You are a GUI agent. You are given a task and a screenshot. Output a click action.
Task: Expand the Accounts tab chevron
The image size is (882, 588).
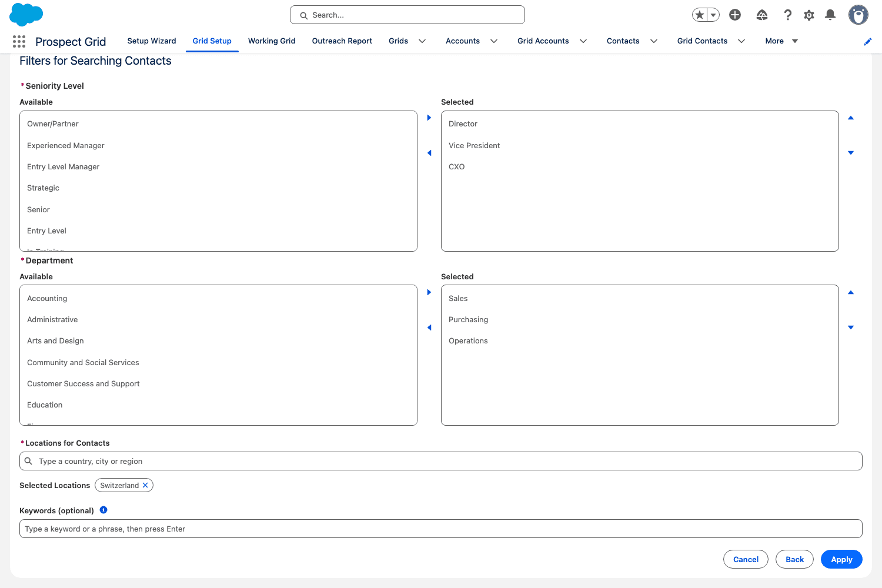[494, 41]
